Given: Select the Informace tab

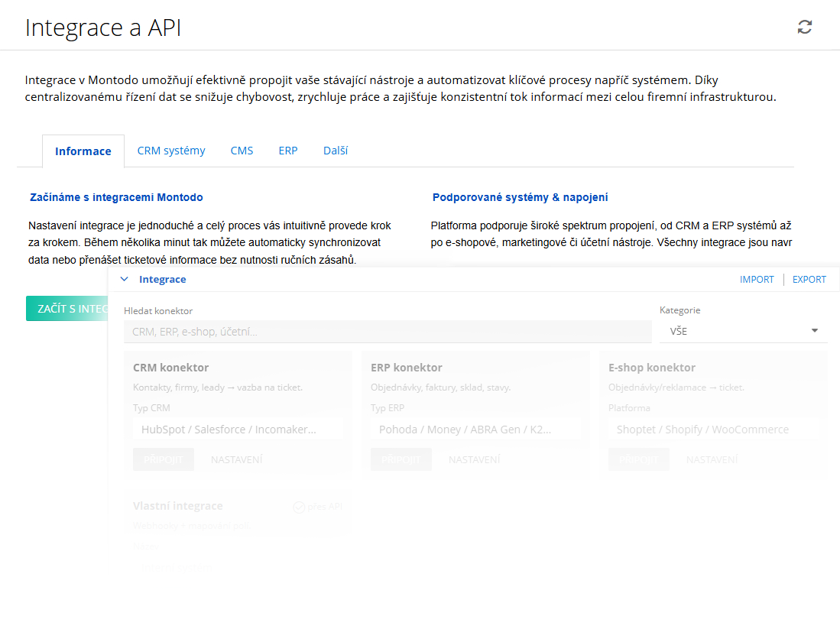Looking at the screenshot, I should [x=83, y=151].
